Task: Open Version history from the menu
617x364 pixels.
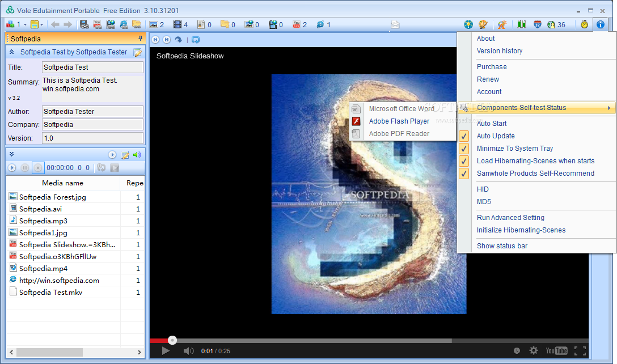Action: click(500, 51)
